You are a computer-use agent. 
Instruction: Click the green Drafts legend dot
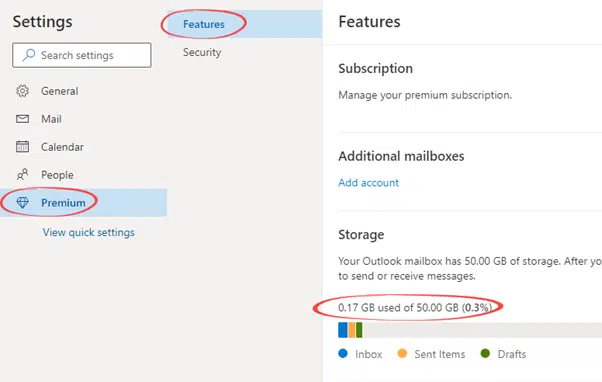click(485, 353)
